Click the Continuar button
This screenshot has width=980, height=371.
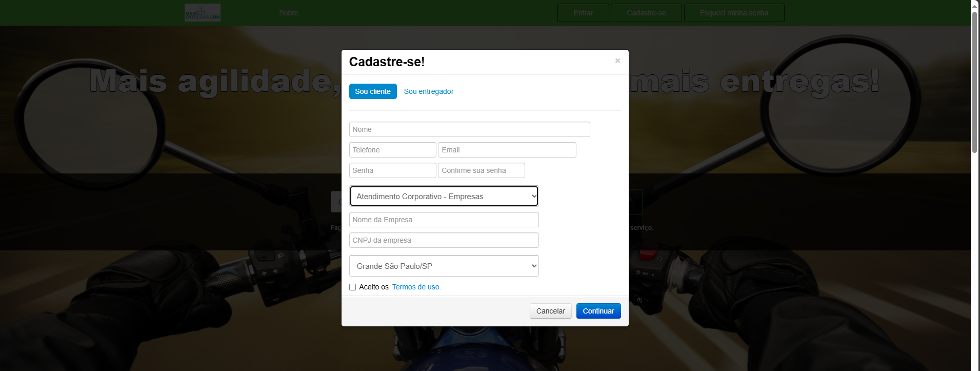598,311
